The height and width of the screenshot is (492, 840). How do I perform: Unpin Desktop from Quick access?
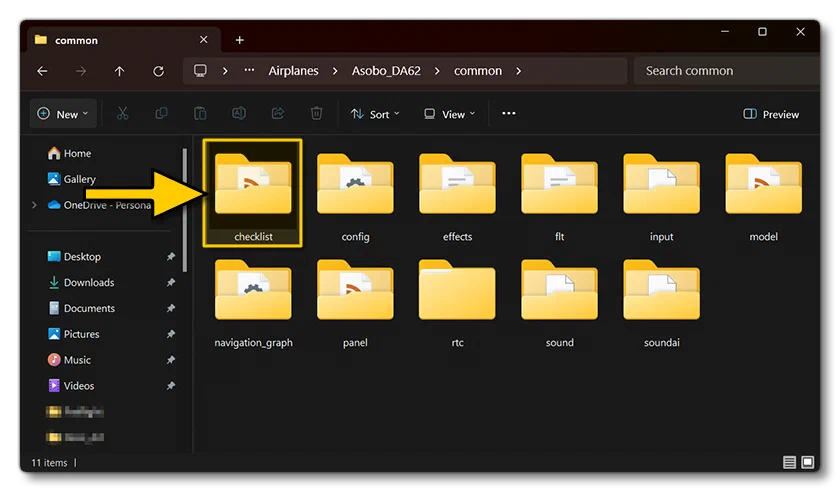(171, 257)
